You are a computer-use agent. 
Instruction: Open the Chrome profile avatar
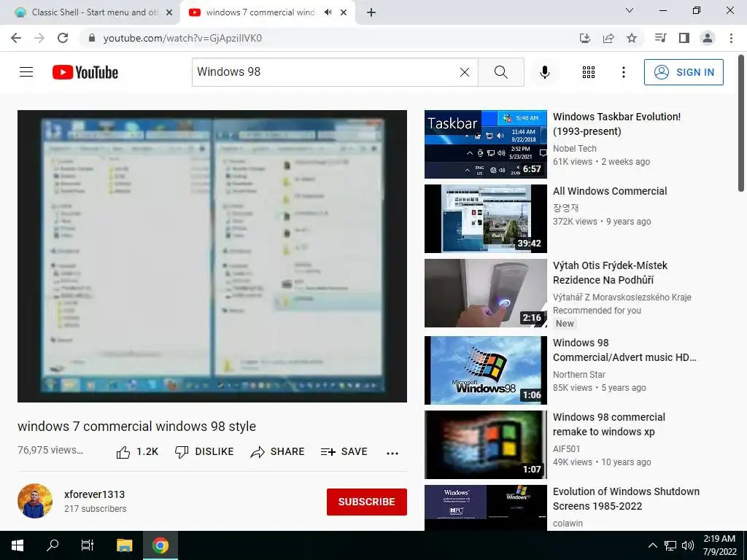point(708,38)
